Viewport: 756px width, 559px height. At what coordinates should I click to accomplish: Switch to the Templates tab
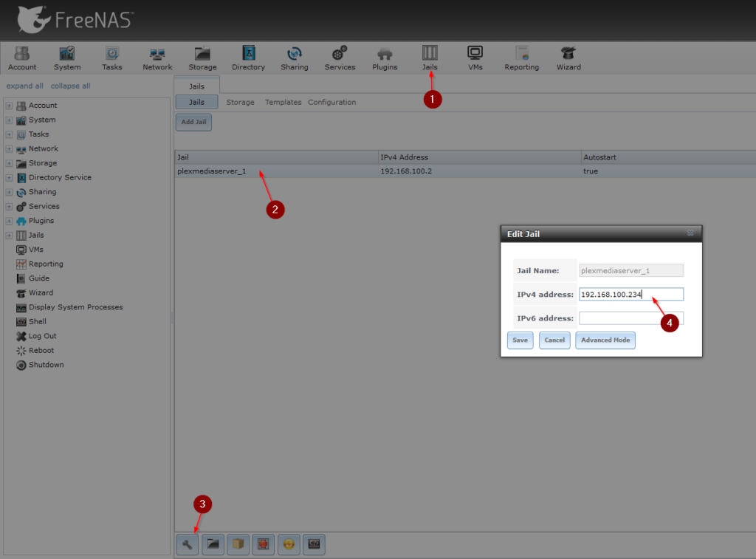click(x=283, y=102)
